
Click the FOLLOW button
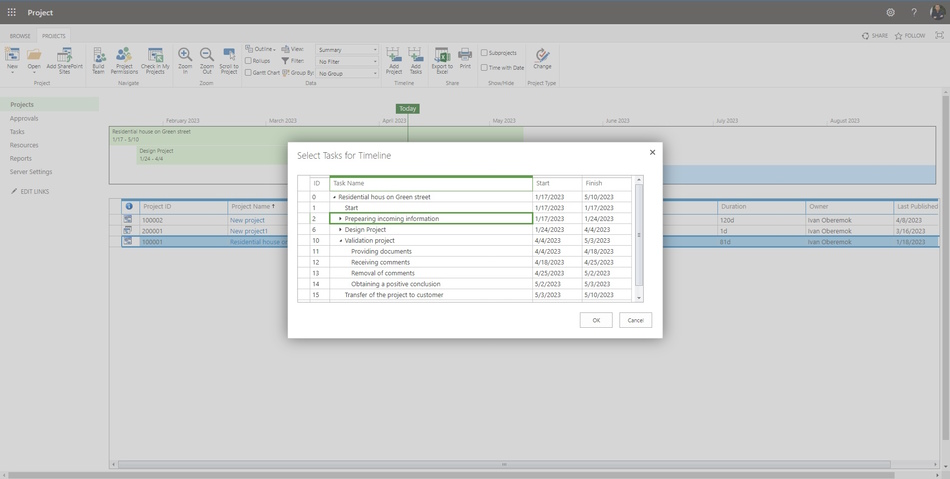tap(910, 36)
